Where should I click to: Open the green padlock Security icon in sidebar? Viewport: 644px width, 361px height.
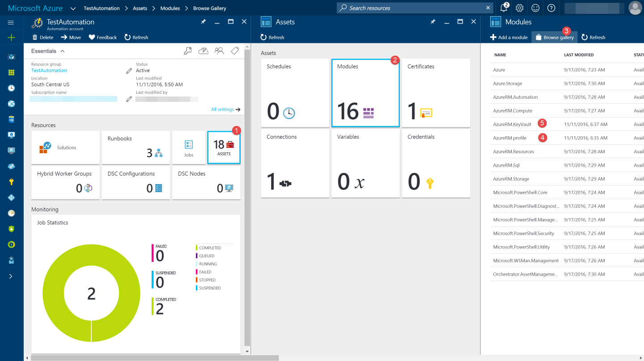(11, 229)
